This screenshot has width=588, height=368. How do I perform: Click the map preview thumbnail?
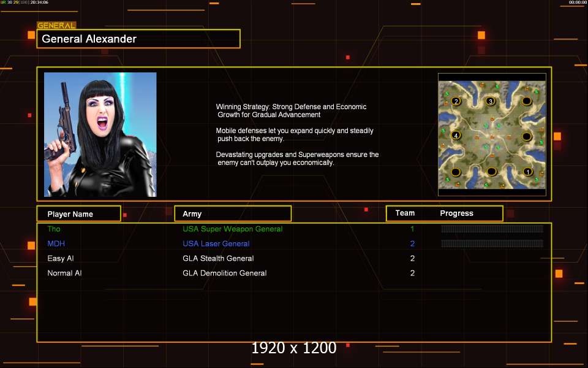coord(492,134)
